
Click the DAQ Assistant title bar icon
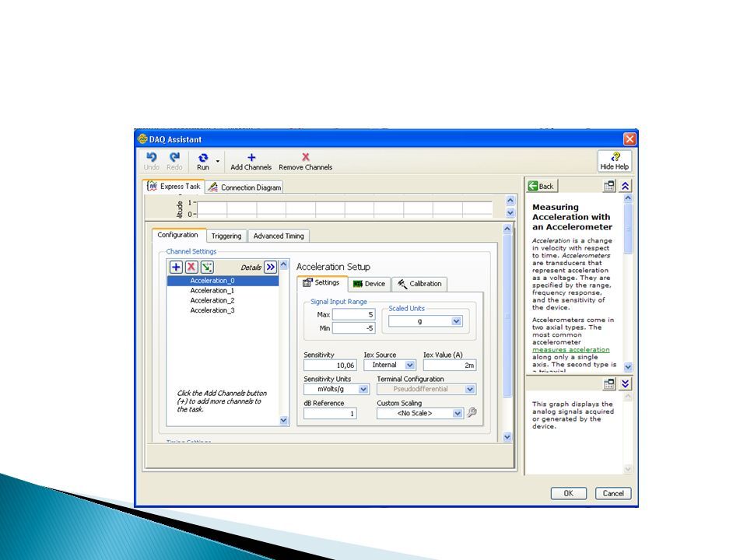click(142, 139)
